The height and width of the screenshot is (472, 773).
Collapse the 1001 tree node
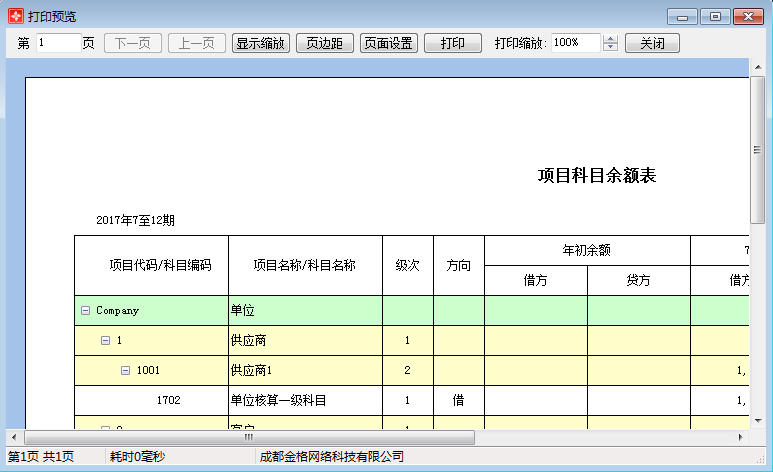[125, 371]
